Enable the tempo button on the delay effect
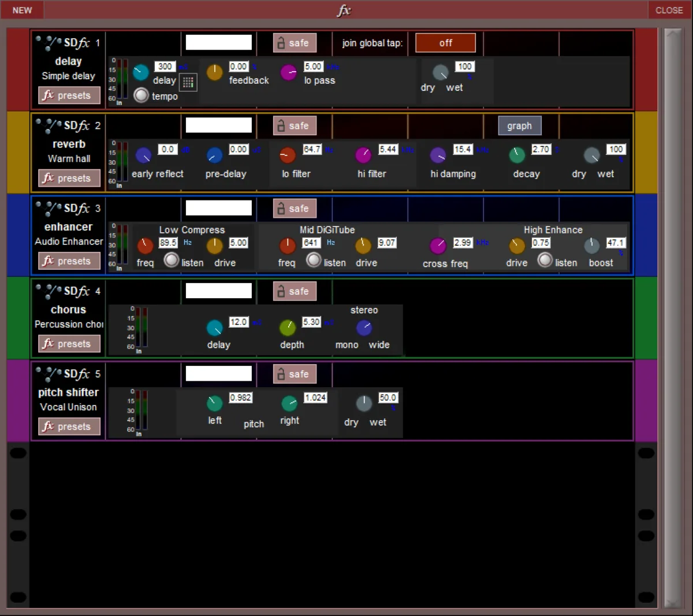The height and width of the screenshot is (616, 693). pyautogui.click(x=141, y=95)
